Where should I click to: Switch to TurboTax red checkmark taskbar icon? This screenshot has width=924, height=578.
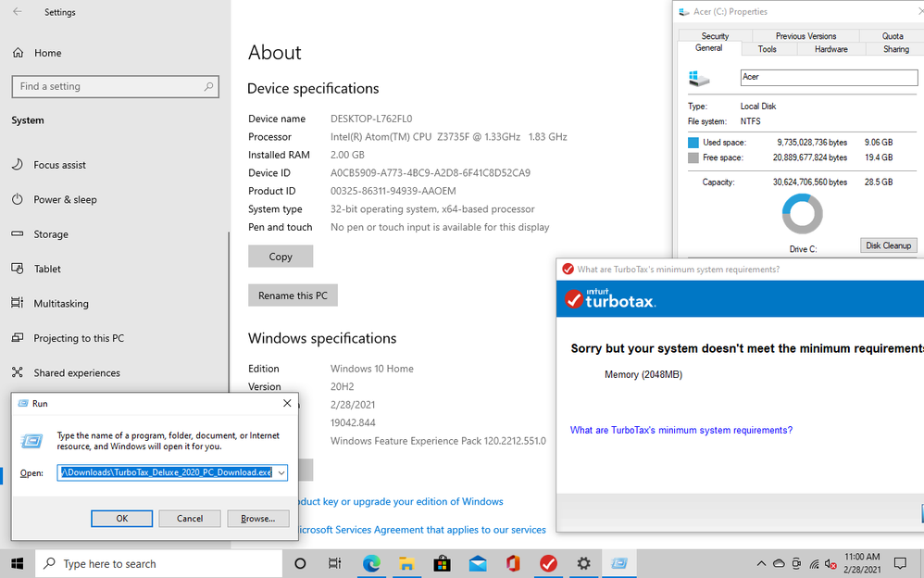point(548,563)
